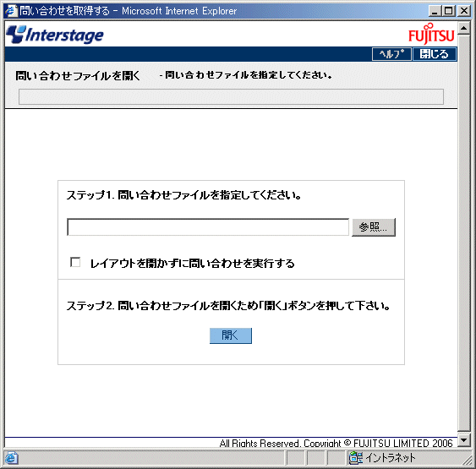
Task: Close the Internet Explorer window
Action: 464,11
